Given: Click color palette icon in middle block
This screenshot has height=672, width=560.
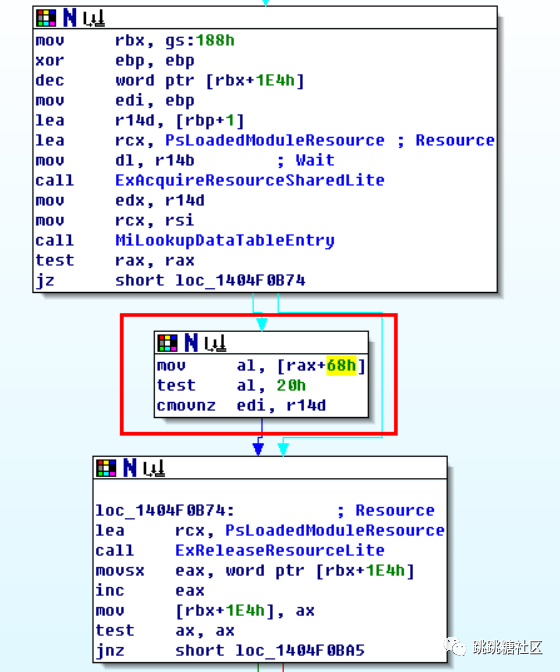Looking at the screenshot, I should tap(168, 343).
